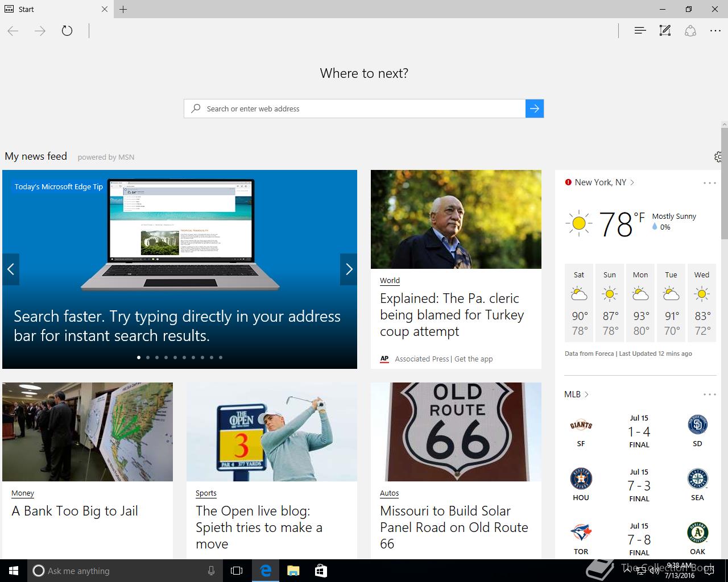
Task: Submit search with the blue arrow button
Action: click(535, 109)
